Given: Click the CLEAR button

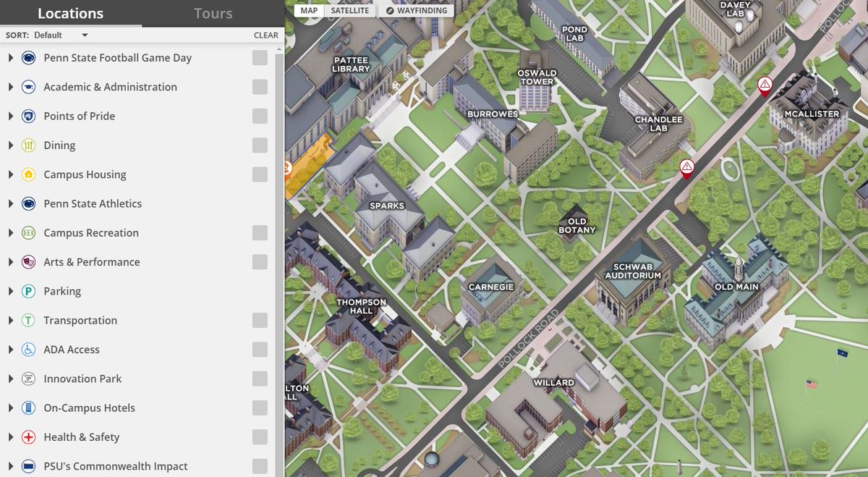Looking at the screenshot, I should click(266, 35).
